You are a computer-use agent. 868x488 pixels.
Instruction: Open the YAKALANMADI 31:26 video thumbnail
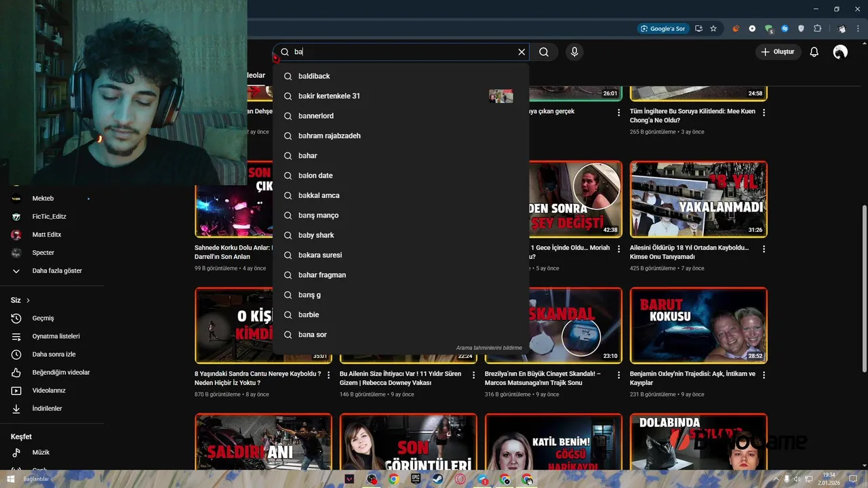point(698,199)
